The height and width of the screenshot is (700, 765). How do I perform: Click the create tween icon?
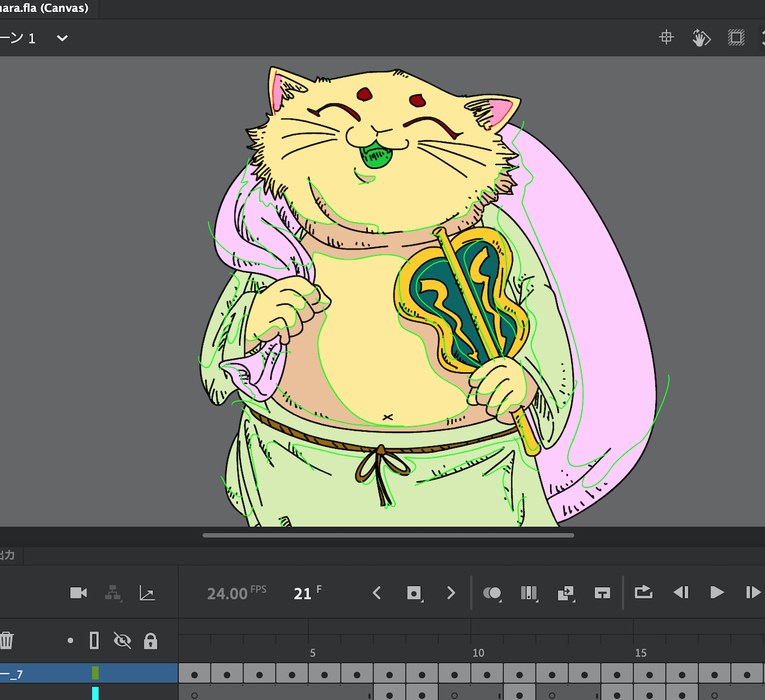click(x=565, y=594)
